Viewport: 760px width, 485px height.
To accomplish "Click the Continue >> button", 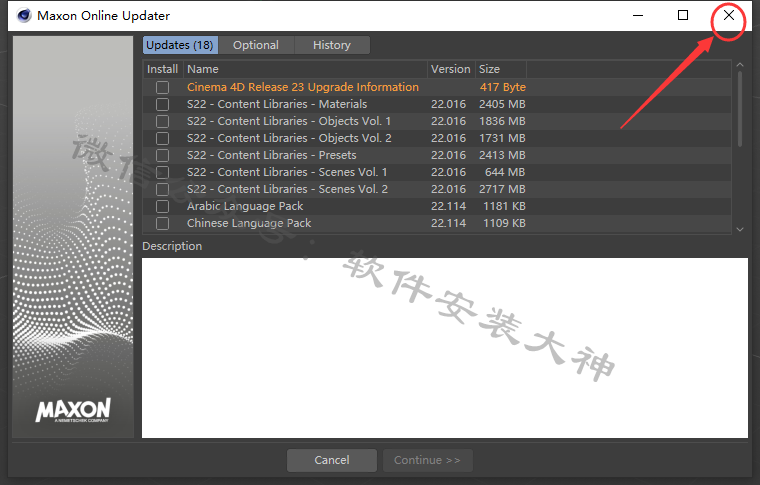I will [x=427, y=460].
